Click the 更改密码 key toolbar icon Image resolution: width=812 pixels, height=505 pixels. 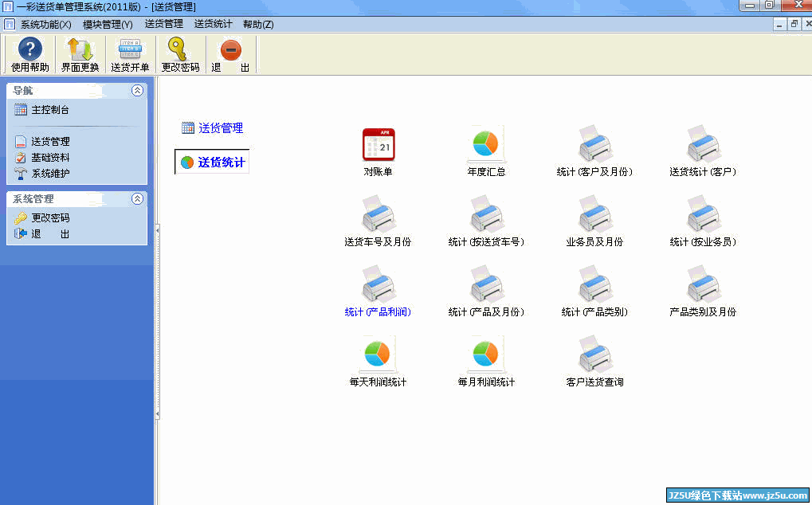[x=180, y=54]
